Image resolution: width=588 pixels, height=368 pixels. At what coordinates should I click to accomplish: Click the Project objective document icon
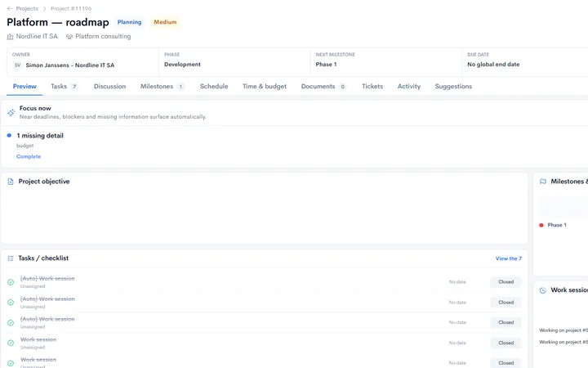[11, 182]
